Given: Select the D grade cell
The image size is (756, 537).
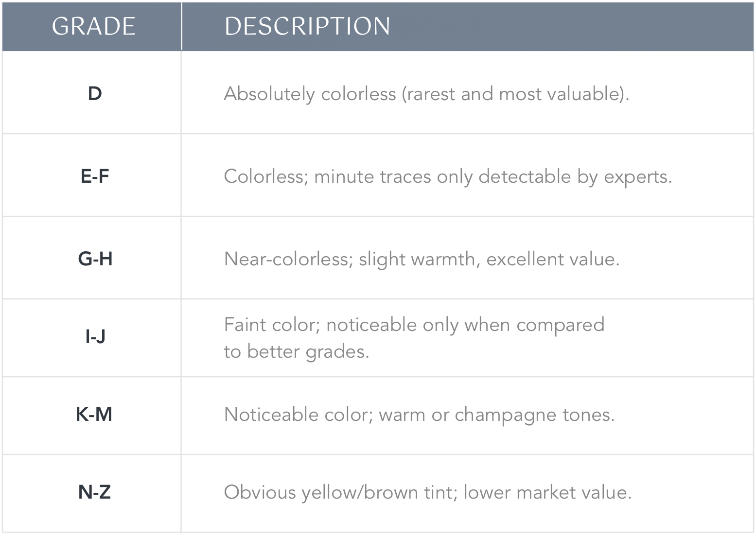Looking at the screenshot, I should pyautogui.click(x=95, y=93).
